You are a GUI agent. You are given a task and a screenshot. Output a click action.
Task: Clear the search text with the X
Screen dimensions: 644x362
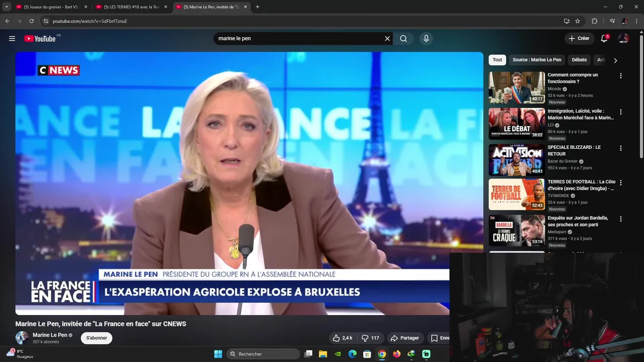click(x=387, y=39)
